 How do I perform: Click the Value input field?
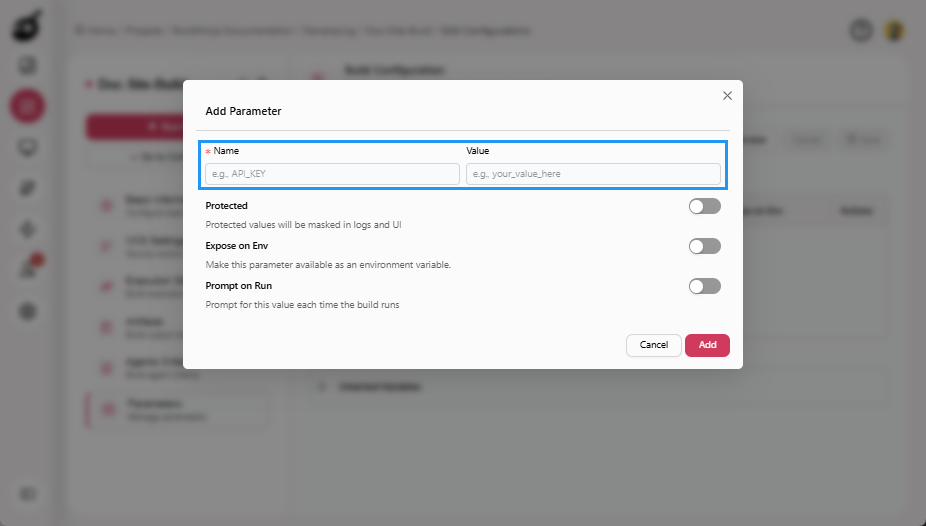(x=593, y=174)
